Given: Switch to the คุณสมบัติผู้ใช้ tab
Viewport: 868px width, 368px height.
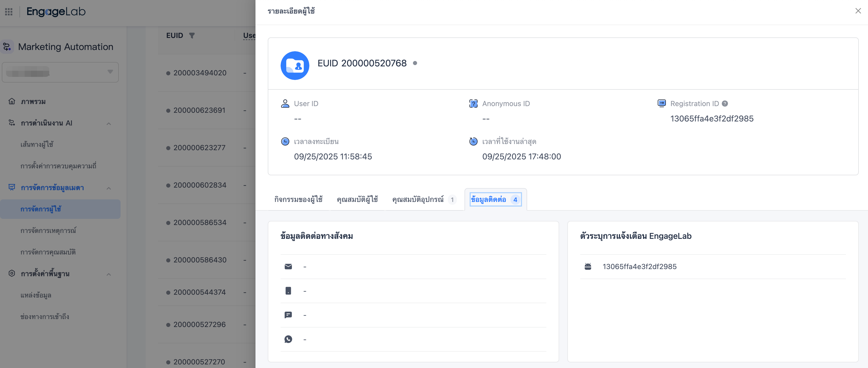Looking at the screenshot, I should click(x=357, y=200).
